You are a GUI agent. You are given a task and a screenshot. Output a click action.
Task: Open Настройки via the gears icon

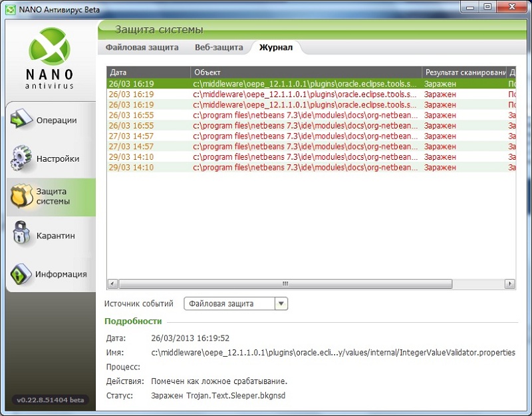(x=21, y=159)
